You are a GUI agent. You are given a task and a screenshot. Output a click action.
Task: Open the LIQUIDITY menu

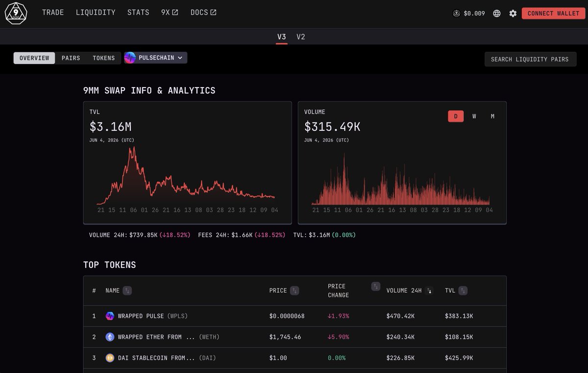(96, 12)
